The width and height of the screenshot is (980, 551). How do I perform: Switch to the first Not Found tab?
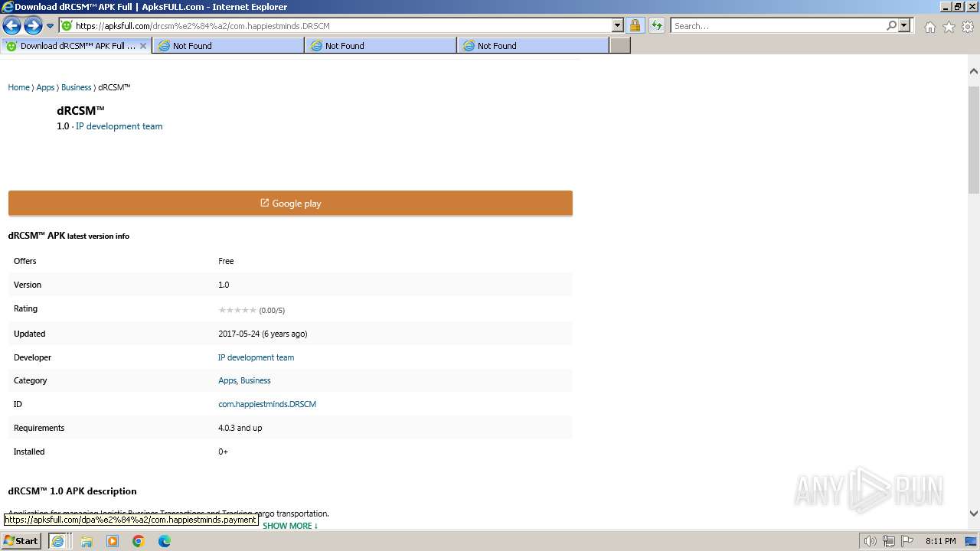228,46
